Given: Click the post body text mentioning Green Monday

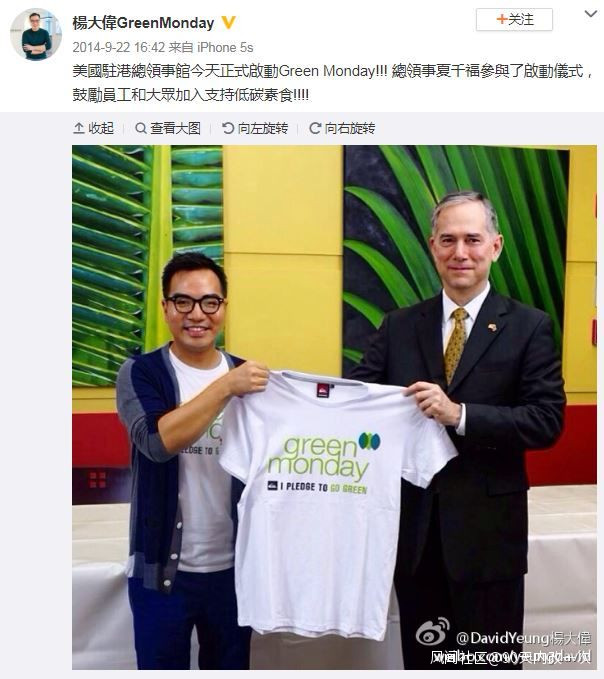Looking at the screenshot, I should coord(333,83).
